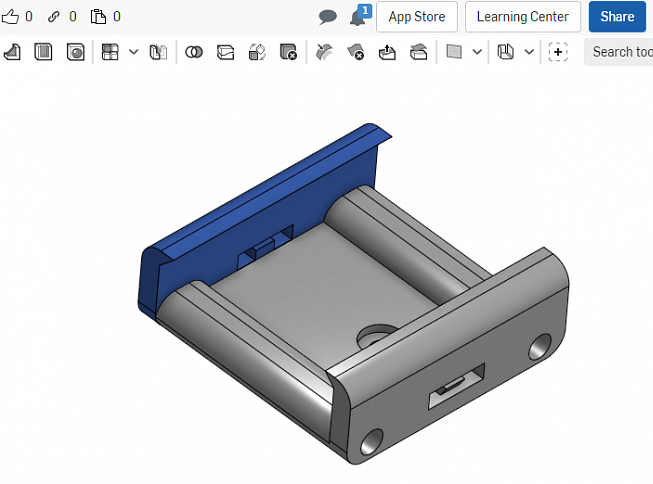Viewport: 653px width, 484px height.
Task: Open the App Store
Action: coord(417,17)
